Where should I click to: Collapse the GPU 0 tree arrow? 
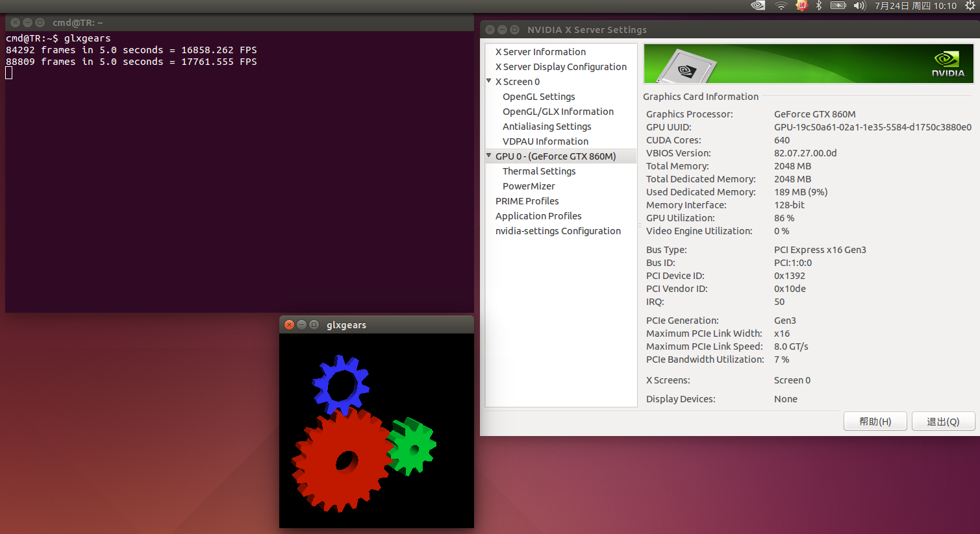[x=489, y=156]
